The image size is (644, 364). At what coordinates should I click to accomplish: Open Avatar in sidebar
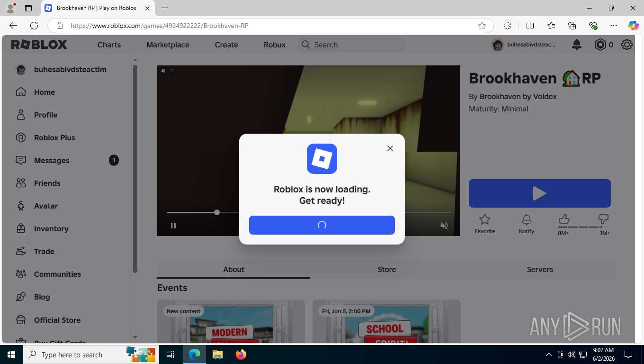(36, 206)
